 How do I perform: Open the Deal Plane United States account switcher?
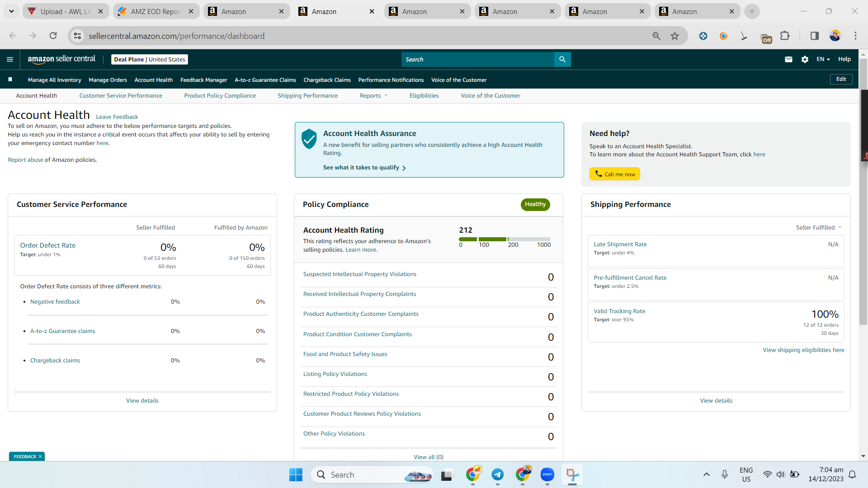(150, 59)
